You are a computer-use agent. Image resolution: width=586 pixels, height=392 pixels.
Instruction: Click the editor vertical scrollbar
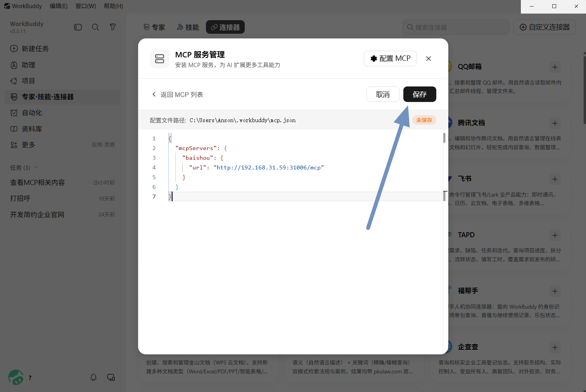444,138
